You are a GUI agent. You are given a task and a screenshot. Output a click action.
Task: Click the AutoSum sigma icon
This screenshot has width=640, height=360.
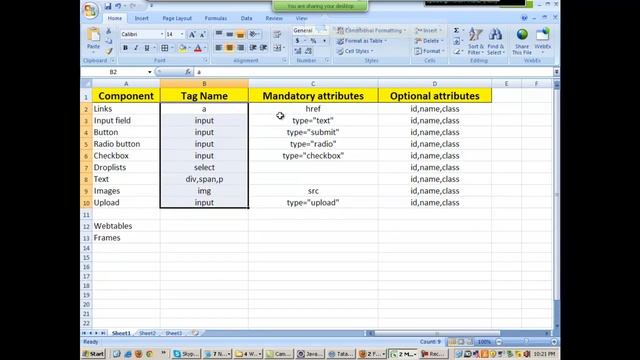coord(456,30)
